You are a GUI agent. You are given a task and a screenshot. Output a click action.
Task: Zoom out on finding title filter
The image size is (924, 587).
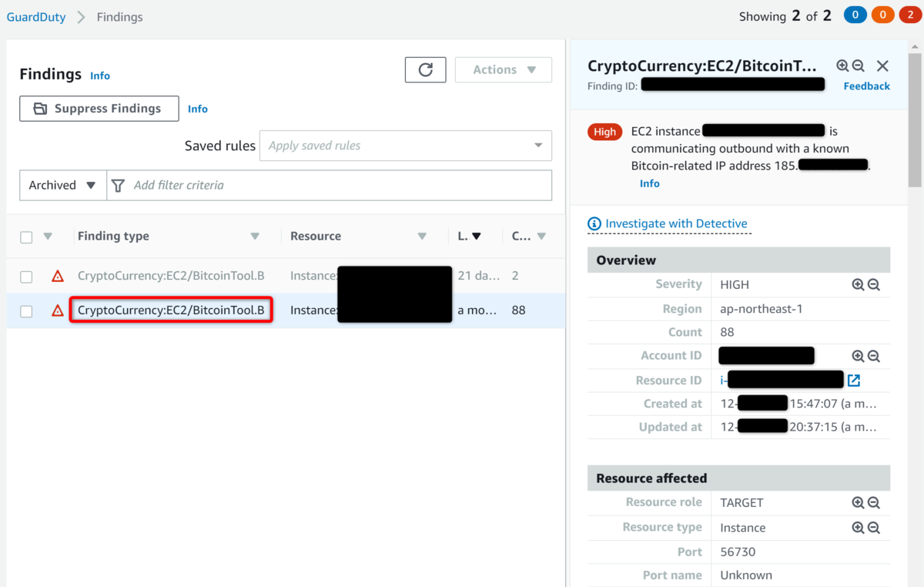858,66
